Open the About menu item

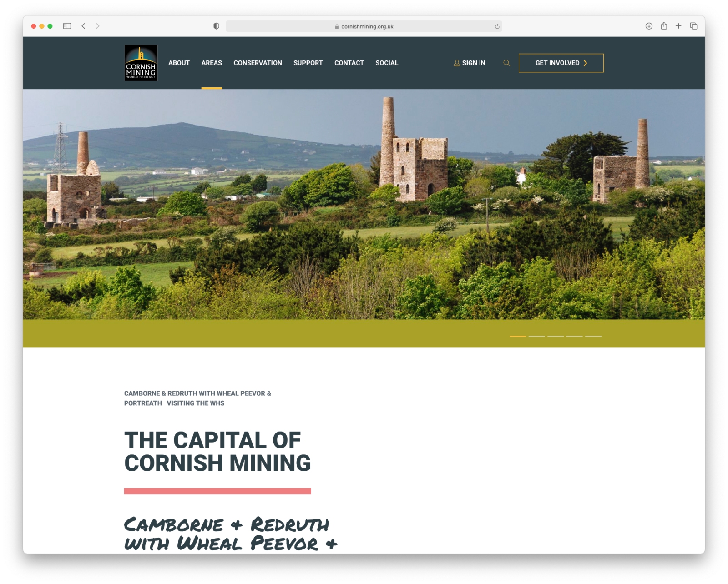coord(179,63)
